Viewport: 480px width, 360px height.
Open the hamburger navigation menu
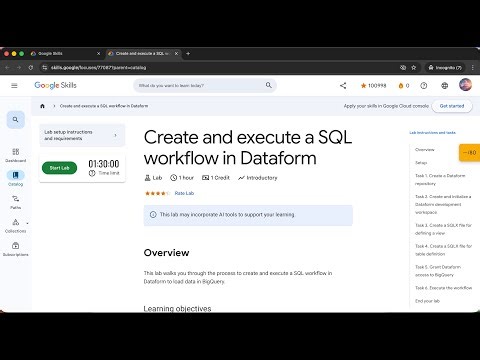point(14,86)
